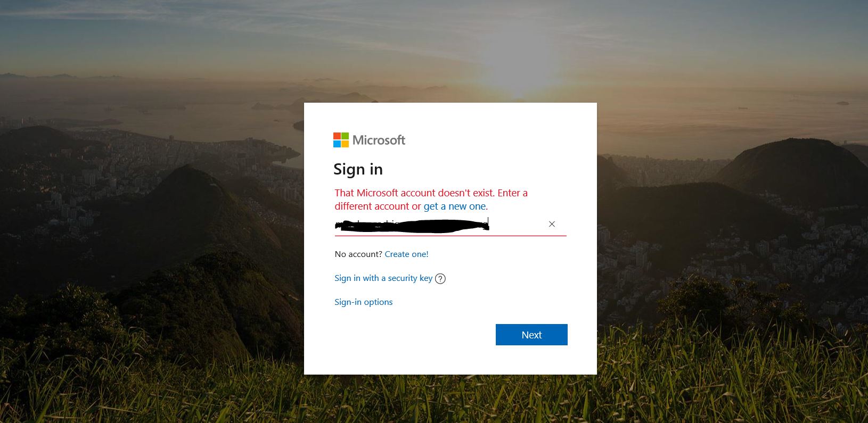This screenshot has height=423, width=868.
Task: Click the Next button
Action: coord(531,335)
